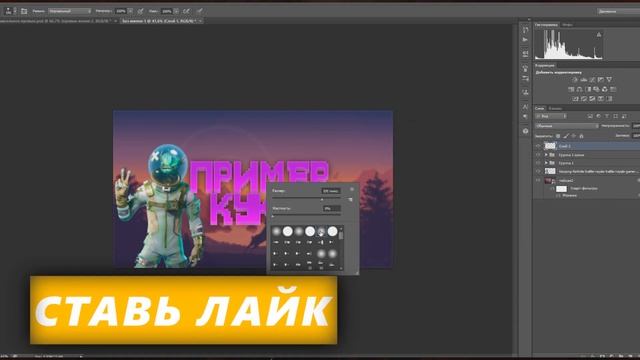Open the workspace switcher dropdown at top right
The image size is (640, 360).
tap(618, 11)
